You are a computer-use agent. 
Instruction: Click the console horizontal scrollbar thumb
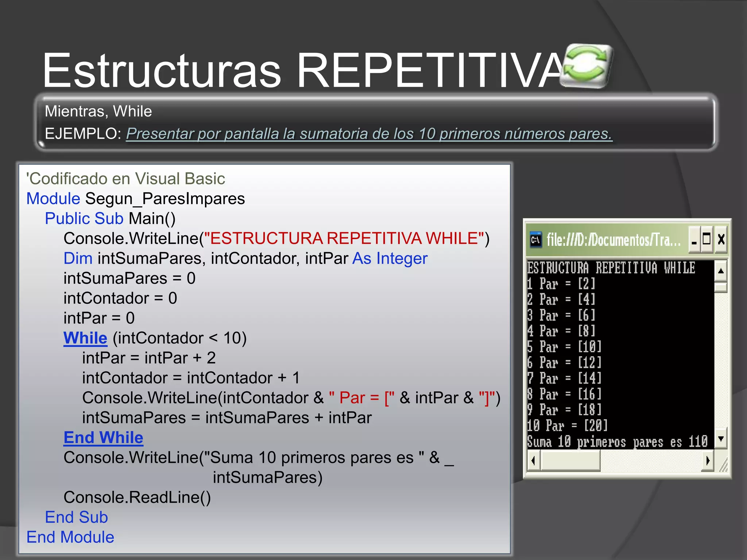[x=570, y=460]
